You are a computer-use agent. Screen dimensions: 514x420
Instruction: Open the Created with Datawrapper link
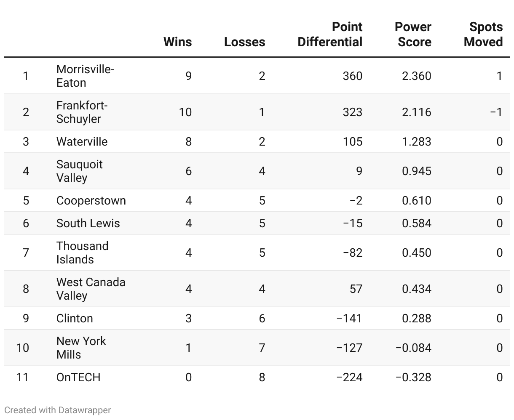point(58,410)
